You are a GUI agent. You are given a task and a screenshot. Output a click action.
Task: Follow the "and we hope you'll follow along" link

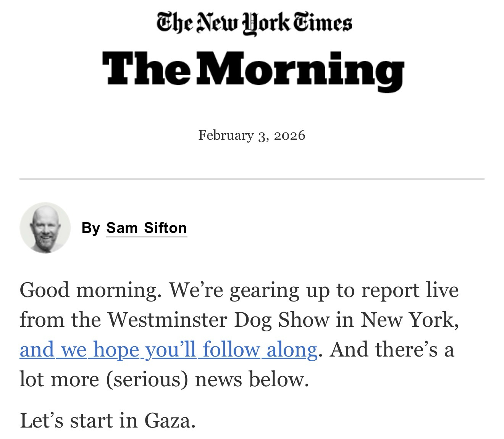[168, 350]
